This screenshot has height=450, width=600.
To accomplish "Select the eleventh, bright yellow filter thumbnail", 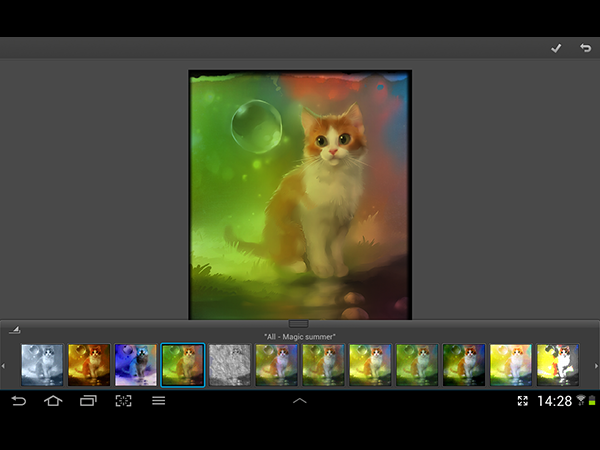I will coord(511,365).
